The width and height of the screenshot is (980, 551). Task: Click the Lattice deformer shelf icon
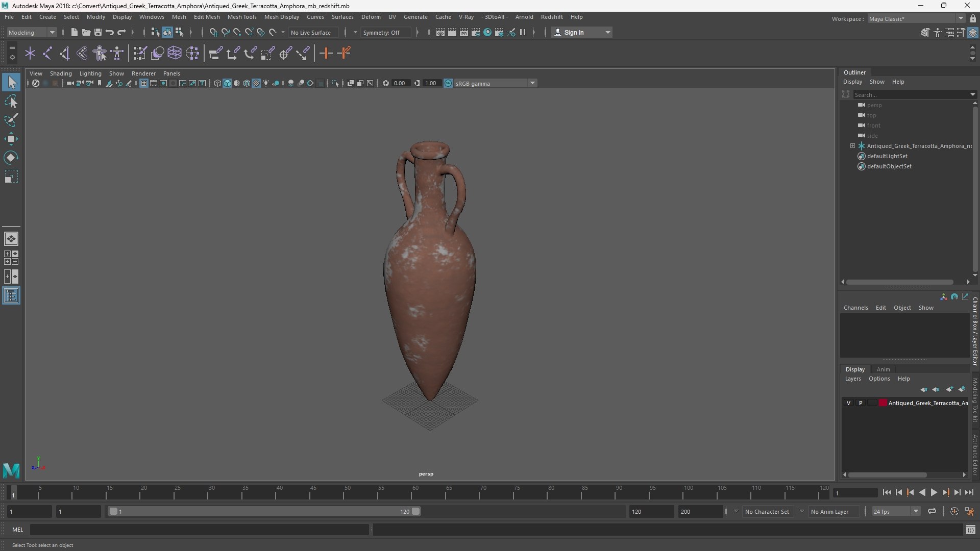click(x=175, y=53)
